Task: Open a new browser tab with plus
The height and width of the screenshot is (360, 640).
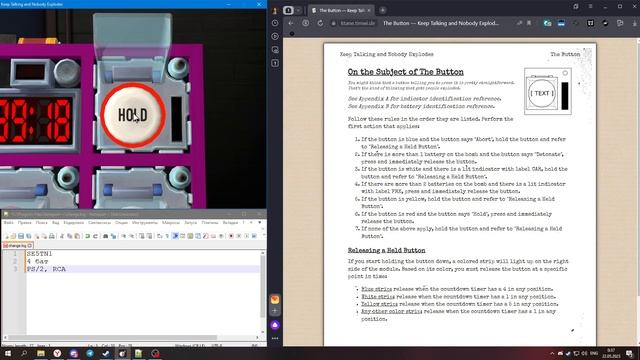Action: [382, 10]
